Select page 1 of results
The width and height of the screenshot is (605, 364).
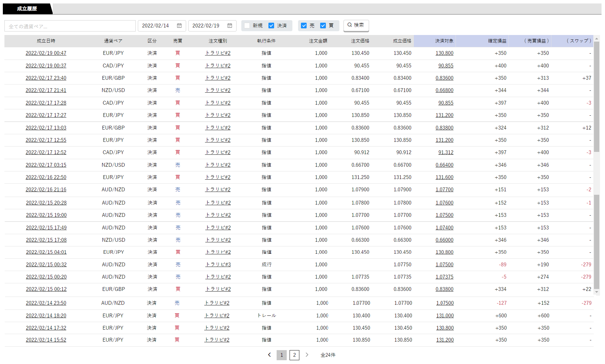(282, 355)
